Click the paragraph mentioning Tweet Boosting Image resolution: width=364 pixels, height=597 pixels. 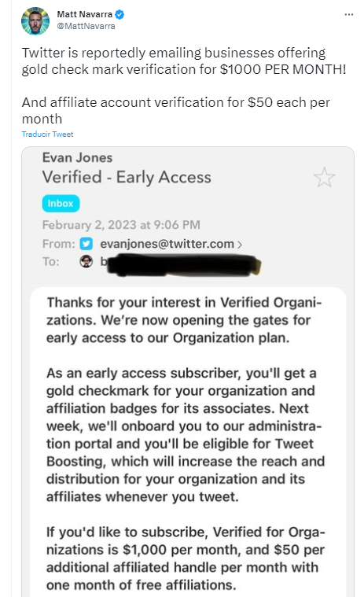point(186,435)
